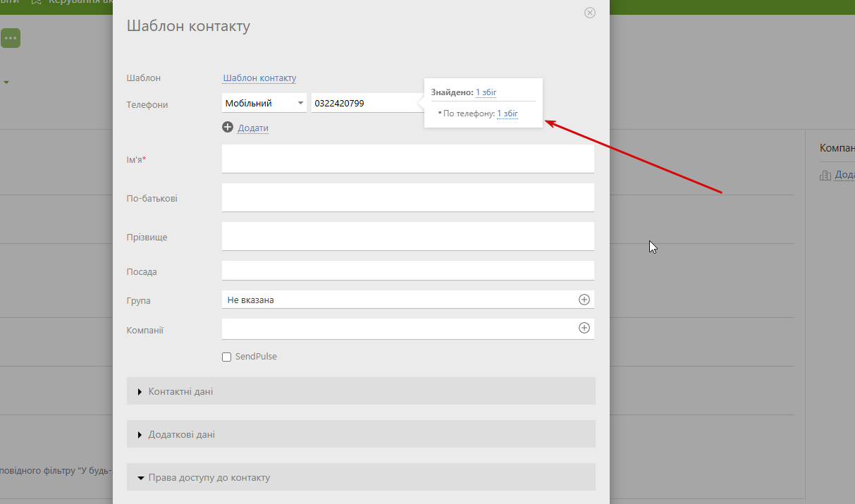Image resolution: width=855 pixels, height=504 pixels.
Task: Expand the Контактні дані section
Action: click(361, 391)
